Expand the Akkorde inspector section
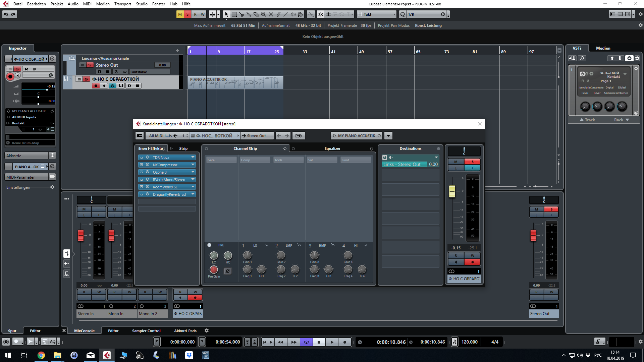644x362 pixels. tap(27, 156)
